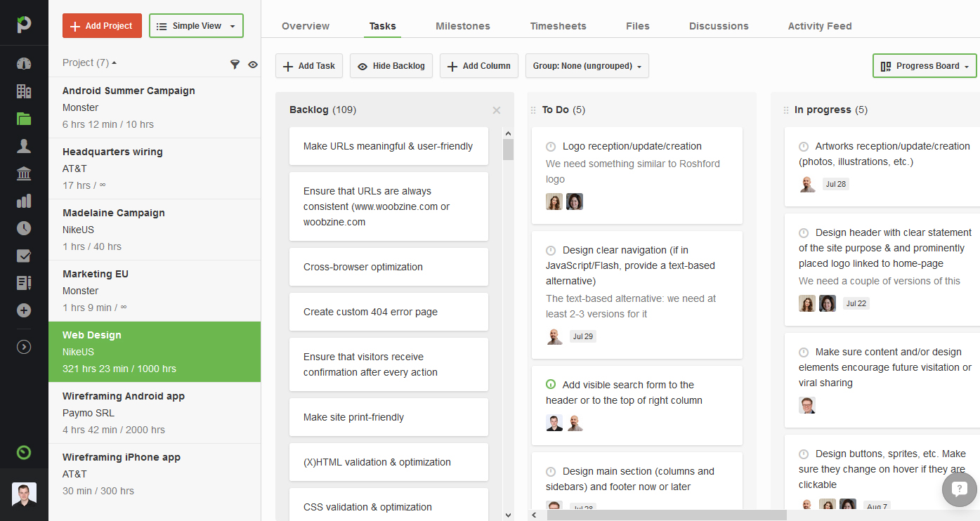Select the Users icon in the left sidebar
Screen dimensions: 980x521
tap(23, 145)
